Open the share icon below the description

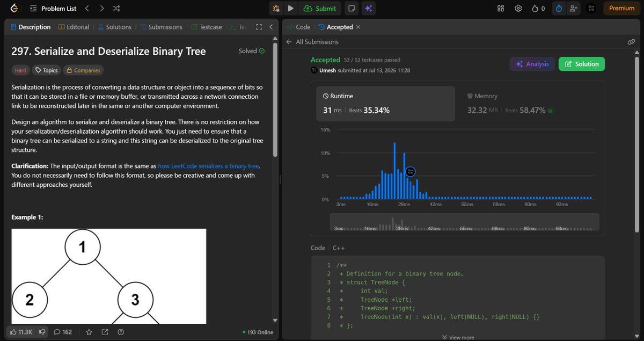point(105,332)
